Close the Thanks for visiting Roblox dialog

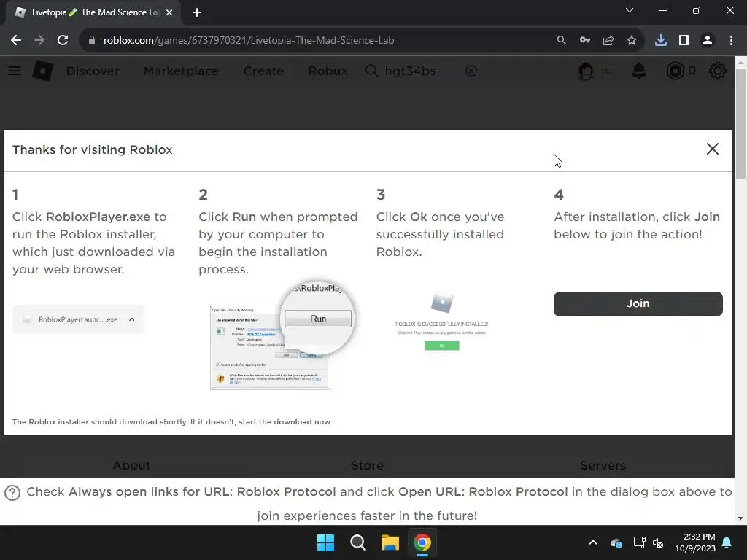[712, 149]
